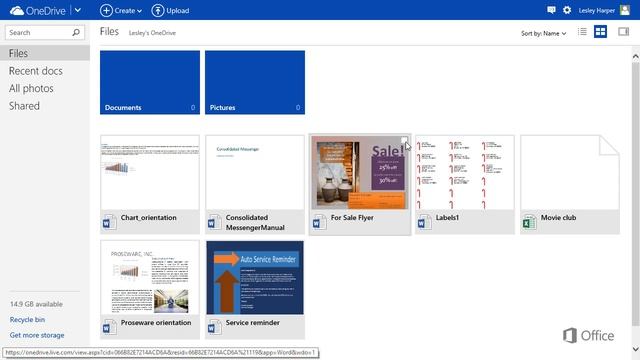Open Recent docs in the sidebar
This screenshot has width=640, height=360.
tap(36, 71)
